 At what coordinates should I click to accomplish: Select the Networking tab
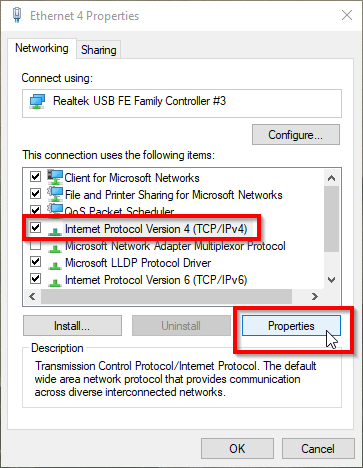(x=42, y=48)
